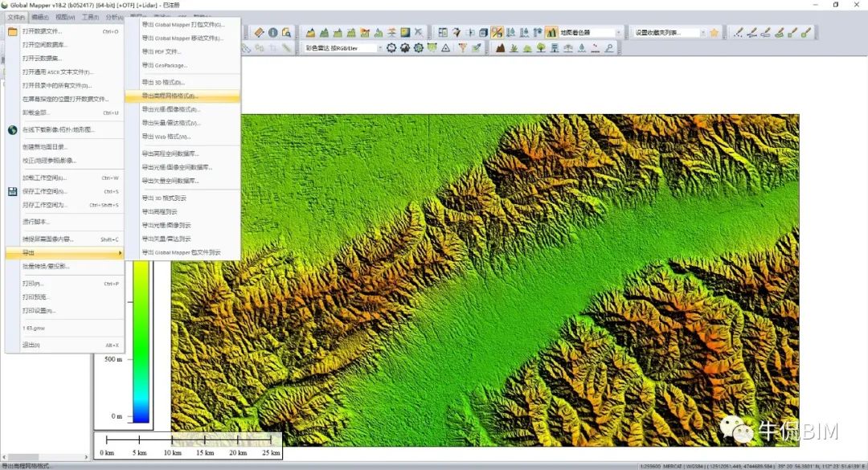Open the 分析 menu
Image resolution: width=868 pixels, height=470 pixels.
tap(115, 17)
